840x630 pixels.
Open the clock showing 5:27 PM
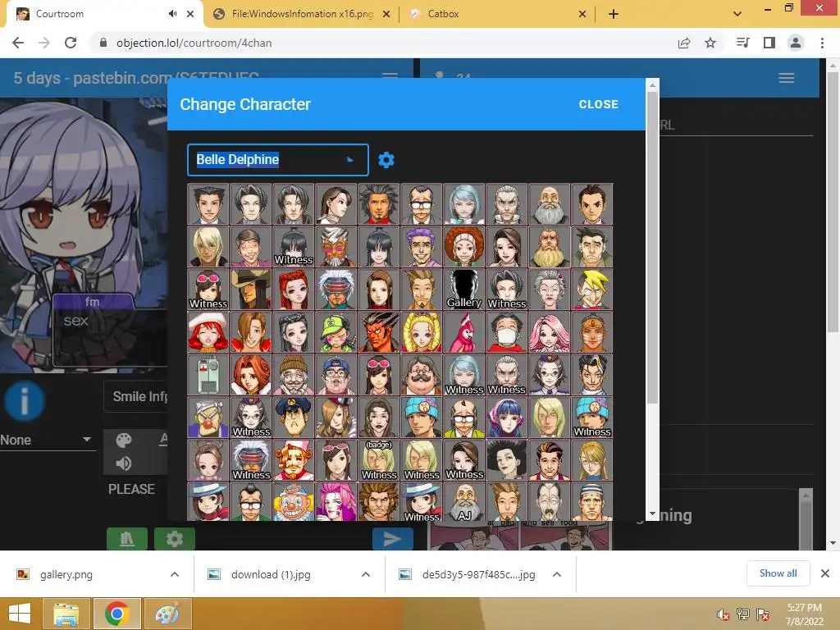805,614
